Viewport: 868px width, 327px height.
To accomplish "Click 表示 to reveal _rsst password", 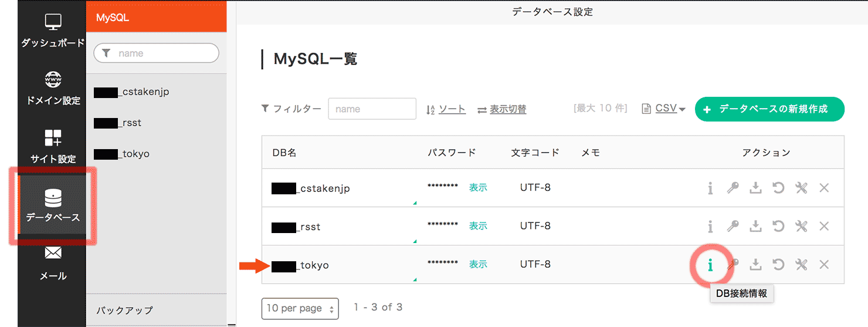I will click(478, 226).
